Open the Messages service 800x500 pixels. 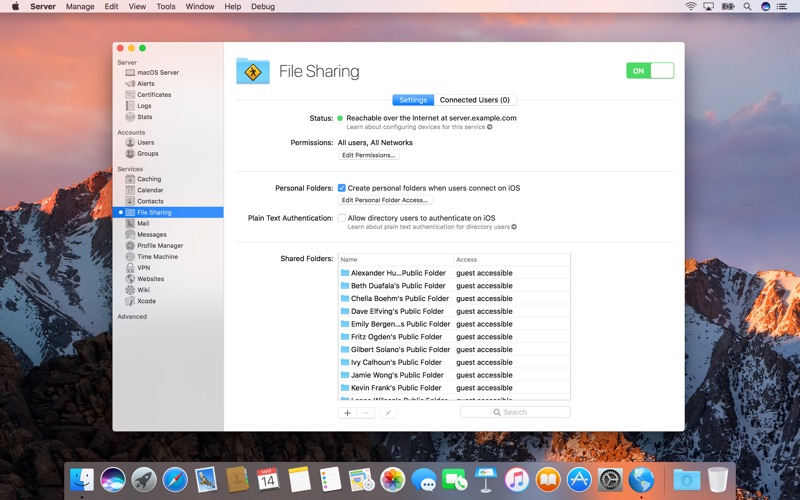click(x=146, y=235)
